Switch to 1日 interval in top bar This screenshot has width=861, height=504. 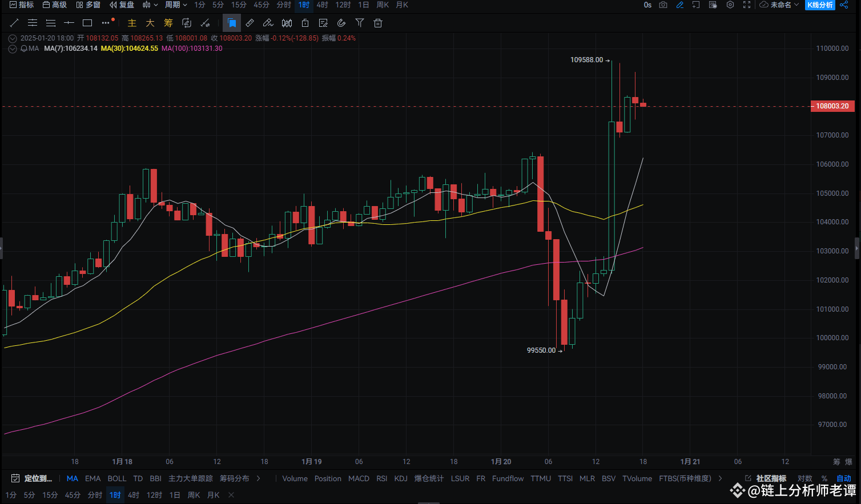pyautogui.click(x=364, y=5)
